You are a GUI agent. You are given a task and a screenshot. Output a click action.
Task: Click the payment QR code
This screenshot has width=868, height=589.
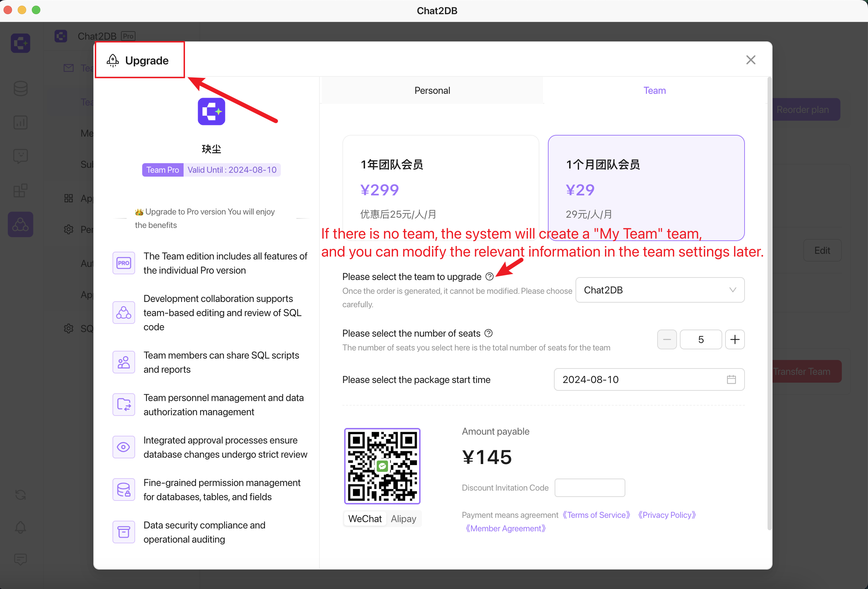(x=382, y=466)
